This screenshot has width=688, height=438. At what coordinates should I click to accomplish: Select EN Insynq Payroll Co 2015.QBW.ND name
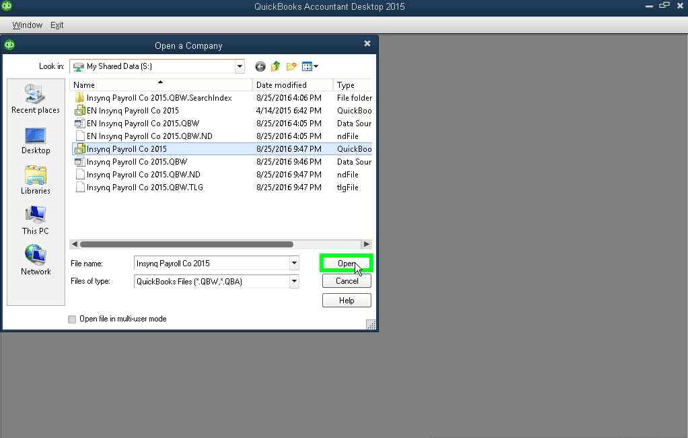tap(149, 136)
